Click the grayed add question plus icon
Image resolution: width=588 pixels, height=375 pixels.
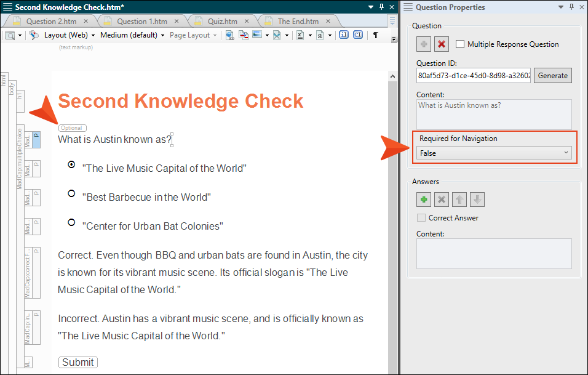point(424,44)
